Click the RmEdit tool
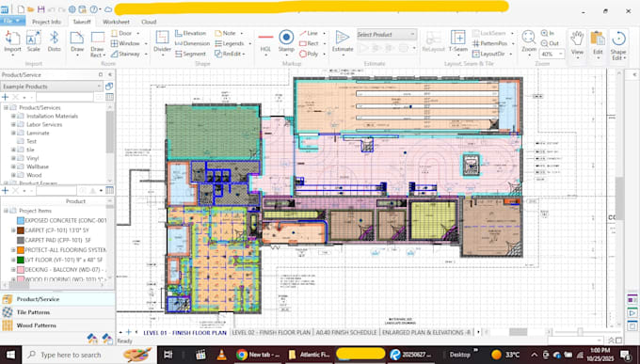This screenshot has height=364, width=640. (230, 54)
